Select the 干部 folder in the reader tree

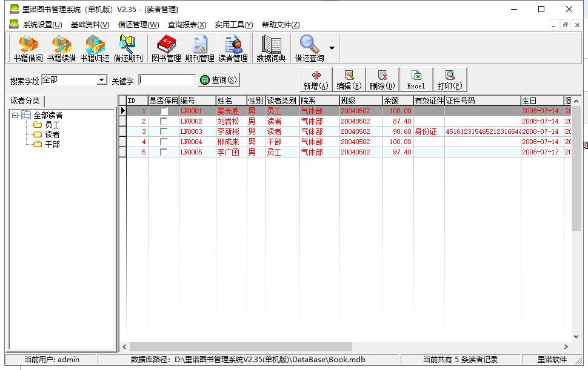[x=52, y=144]
